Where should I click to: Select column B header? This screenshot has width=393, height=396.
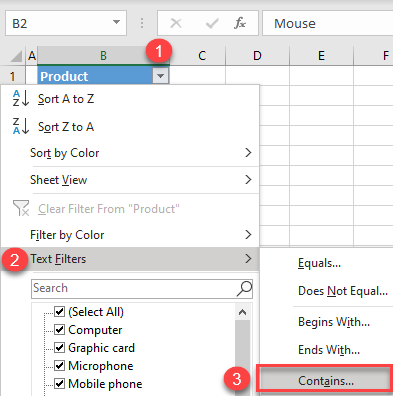click(x=103, y=56)
